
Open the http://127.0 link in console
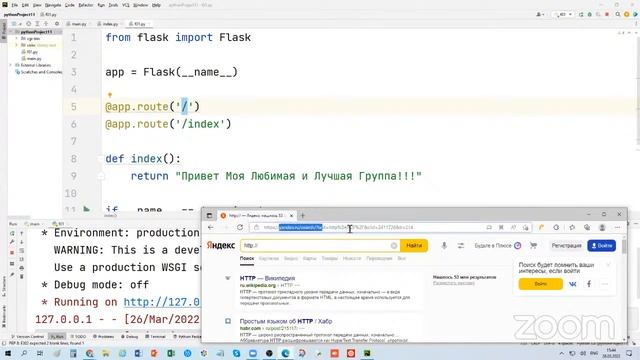(162, 302)
